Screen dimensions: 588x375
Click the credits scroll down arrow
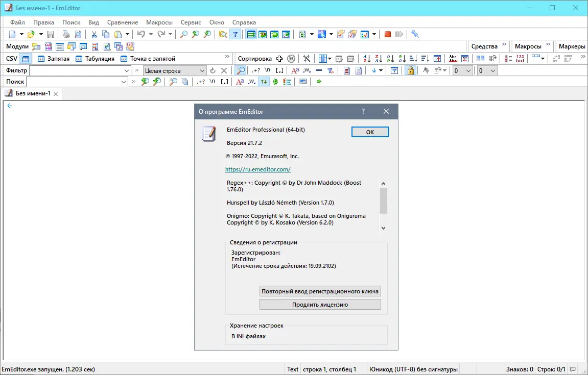pyautogui.click(x=383, y=228)
